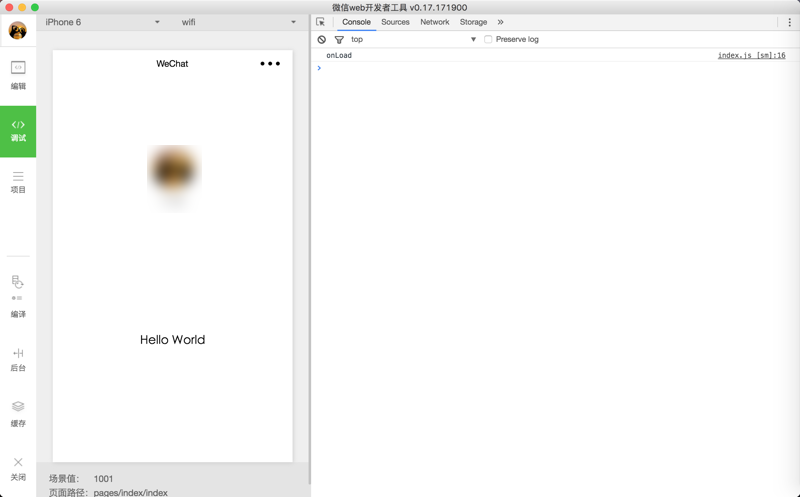Click the Hello World text
The image size is (800, 497).
click(x=172, y=340)
